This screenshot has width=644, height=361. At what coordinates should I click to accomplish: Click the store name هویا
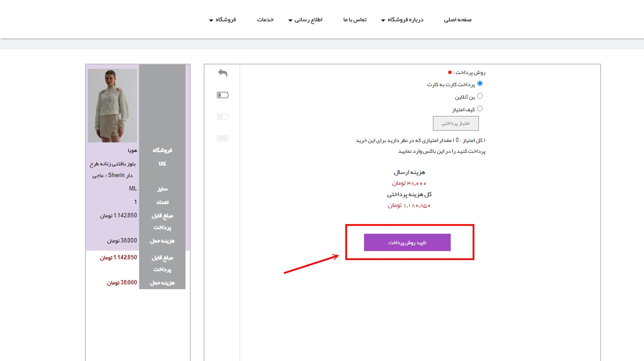132,151
